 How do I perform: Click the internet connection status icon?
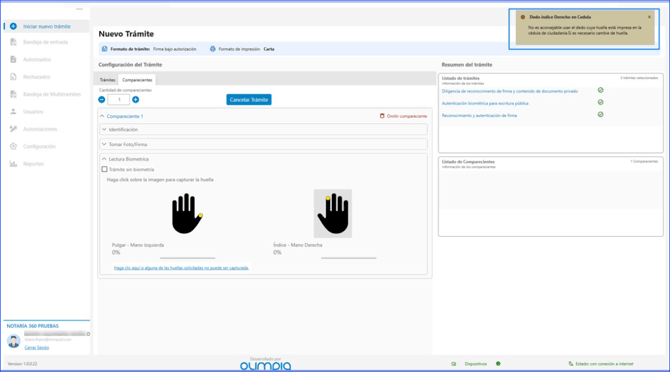(x=570, y=364)
